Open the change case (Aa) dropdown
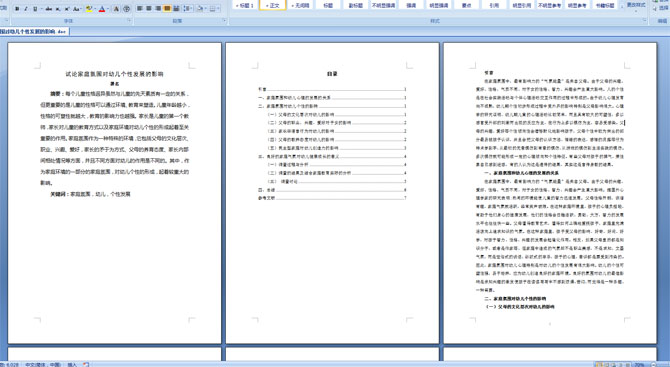 point(77,9)
